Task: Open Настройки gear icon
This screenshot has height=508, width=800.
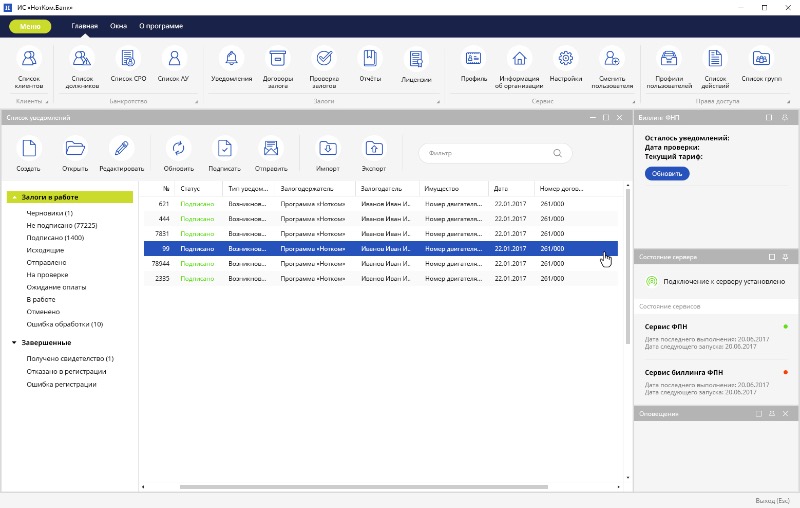Action: 566,59
